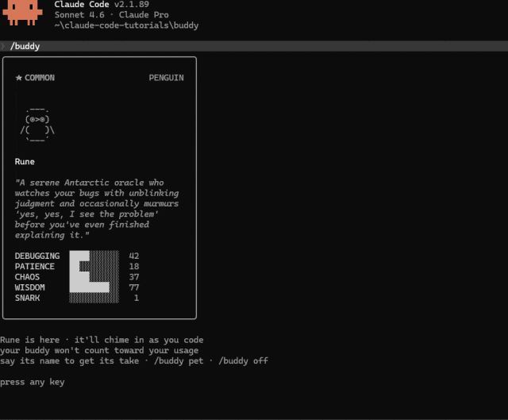
Task: Click quote line 'before you've even finished'
Action: 82,225
